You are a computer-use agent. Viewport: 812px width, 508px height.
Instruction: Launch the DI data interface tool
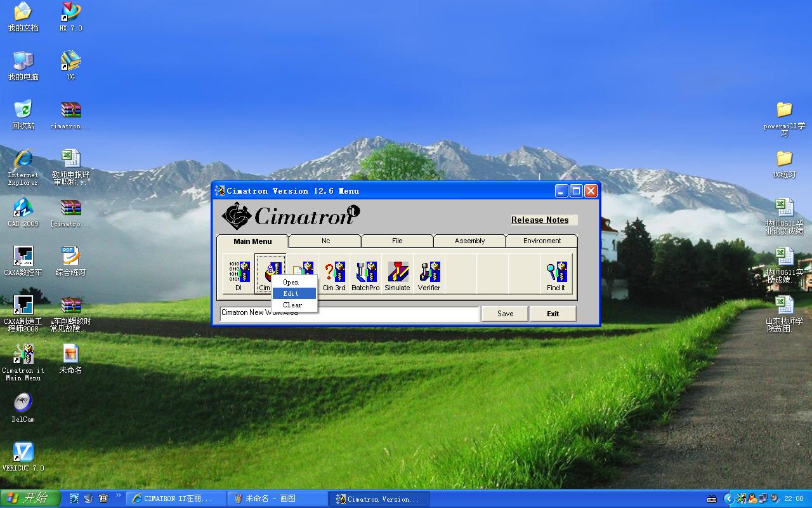tap(239, 274)
